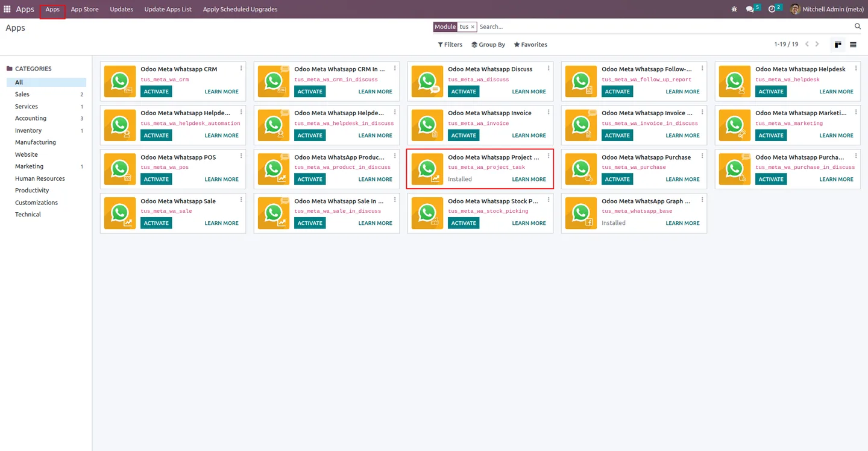This screenshot has height=451, width=868.
Task: Select the Accounting category
Action: click(x=46, y=118)
